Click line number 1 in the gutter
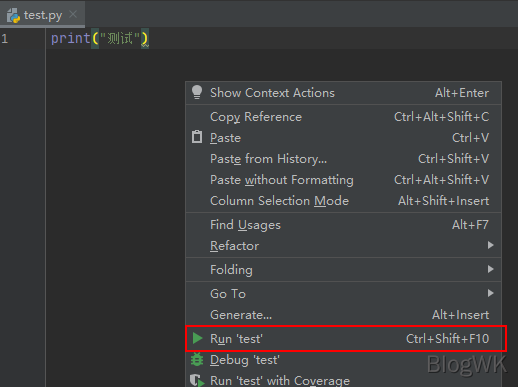 click(x=5, y=39)
